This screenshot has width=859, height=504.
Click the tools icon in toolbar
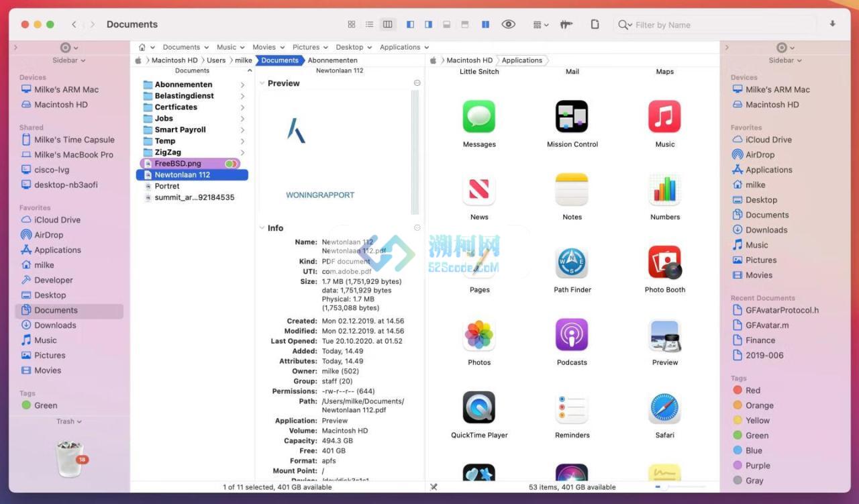566,24
